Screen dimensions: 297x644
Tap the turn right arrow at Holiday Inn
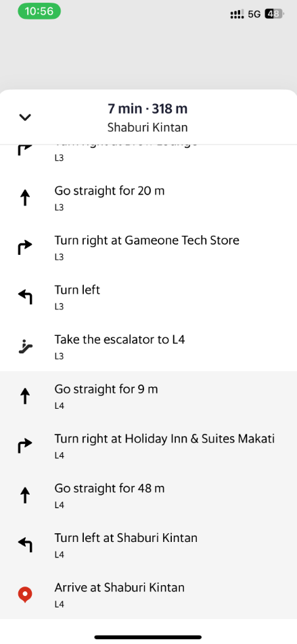pos(25,446)
